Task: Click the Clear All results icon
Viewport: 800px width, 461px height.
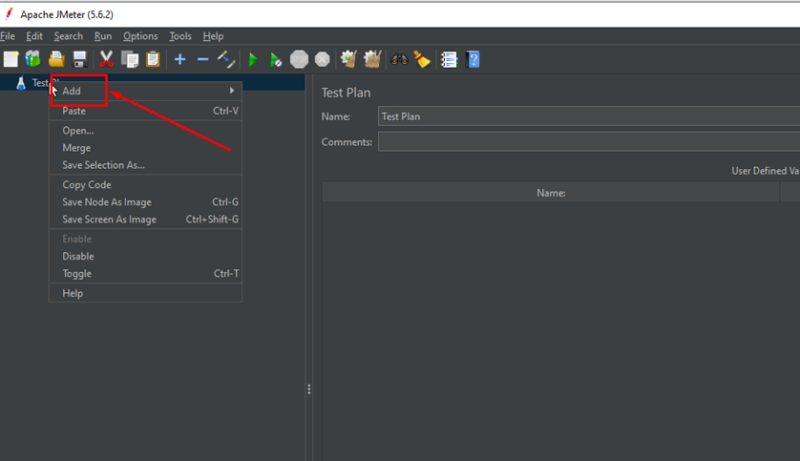Action: (x=372, y=59)
